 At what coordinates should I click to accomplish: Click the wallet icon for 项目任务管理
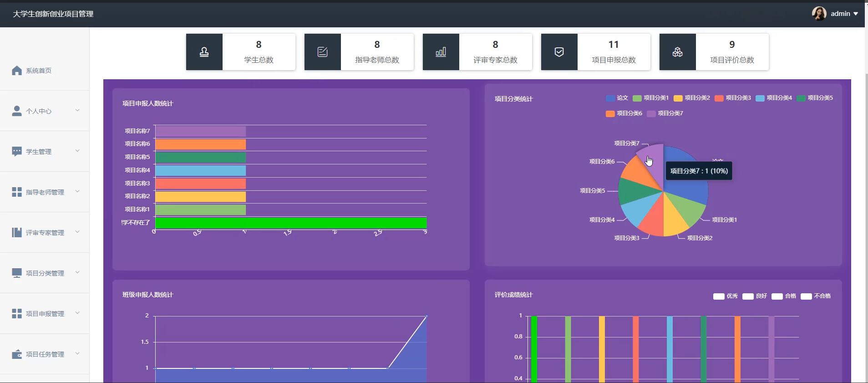click(x=17, y=354)
